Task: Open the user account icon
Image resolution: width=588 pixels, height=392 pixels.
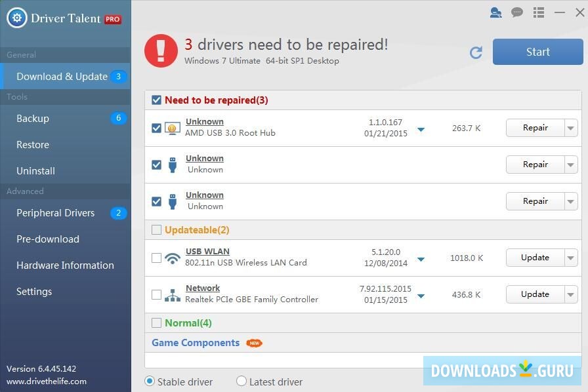Action: pyautogui.click(x=495, y=12)
